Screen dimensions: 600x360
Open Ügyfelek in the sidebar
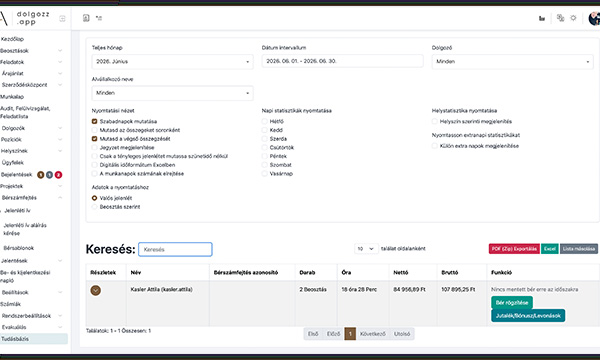(13, 163)
